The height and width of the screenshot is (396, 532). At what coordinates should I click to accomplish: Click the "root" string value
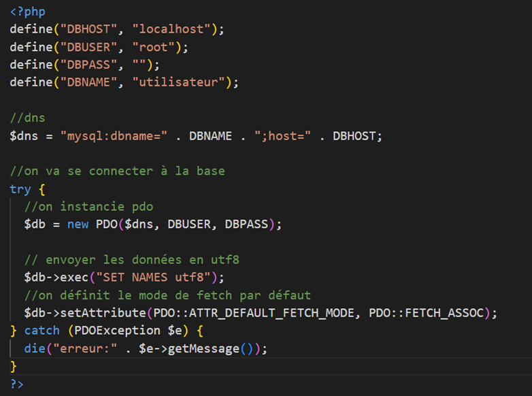pos(153,47)
